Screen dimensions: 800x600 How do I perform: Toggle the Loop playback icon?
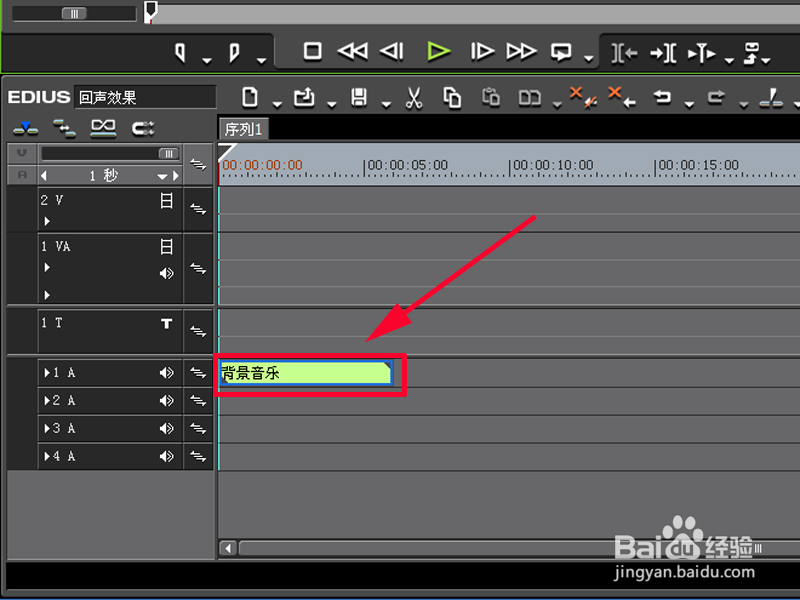561,52
